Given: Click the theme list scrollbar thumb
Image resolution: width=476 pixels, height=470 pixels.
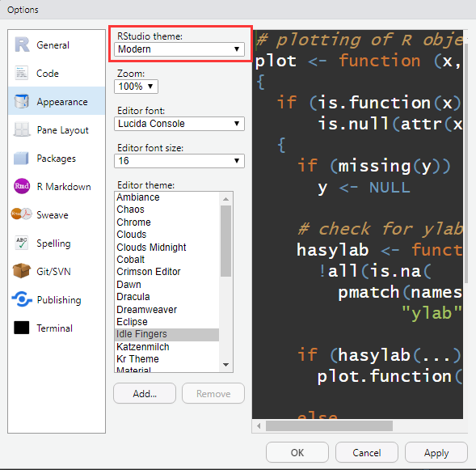Looking at the screenshot, I should [225, 241].
